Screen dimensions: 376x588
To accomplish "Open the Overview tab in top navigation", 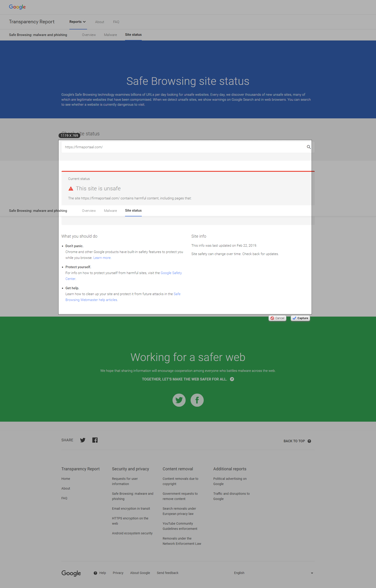I will tap(89, 35).
